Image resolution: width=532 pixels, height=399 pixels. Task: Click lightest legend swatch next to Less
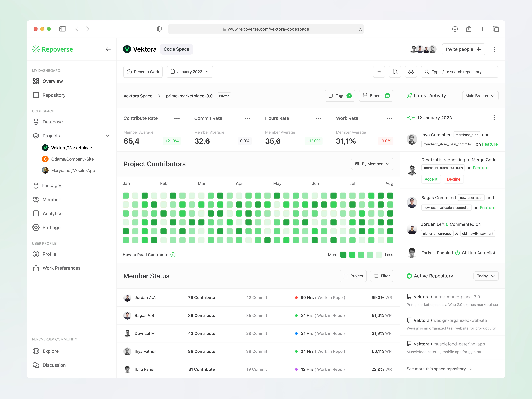(379, 255)
